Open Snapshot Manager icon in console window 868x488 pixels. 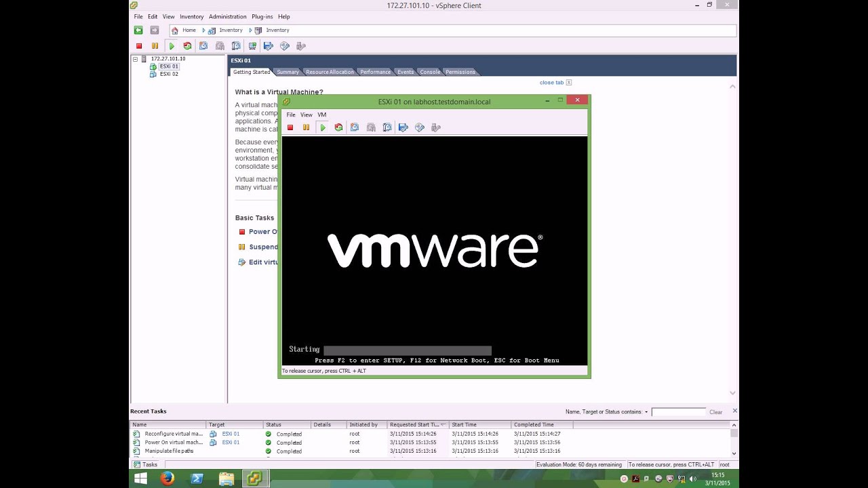click(387, 127)
